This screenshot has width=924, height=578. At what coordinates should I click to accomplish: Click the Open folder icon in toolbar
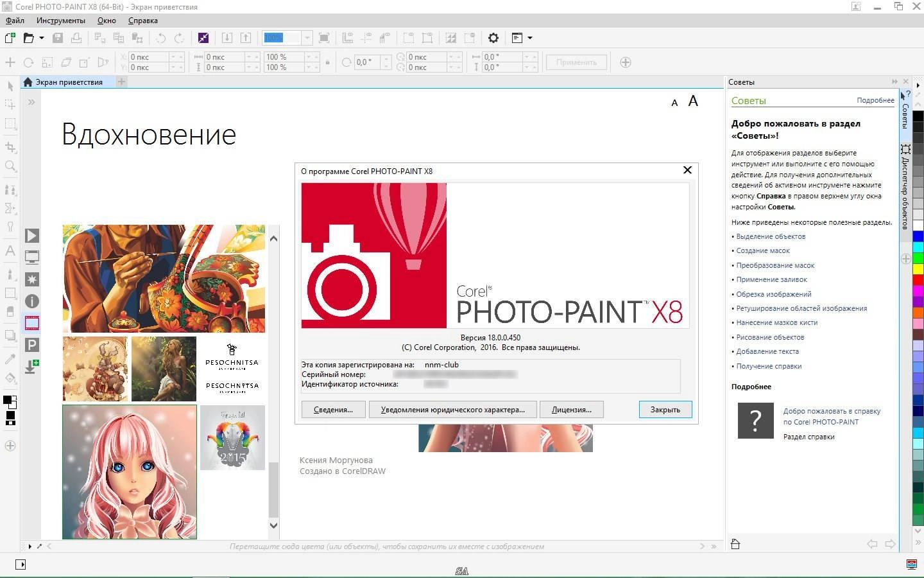(x=29, y=38)
